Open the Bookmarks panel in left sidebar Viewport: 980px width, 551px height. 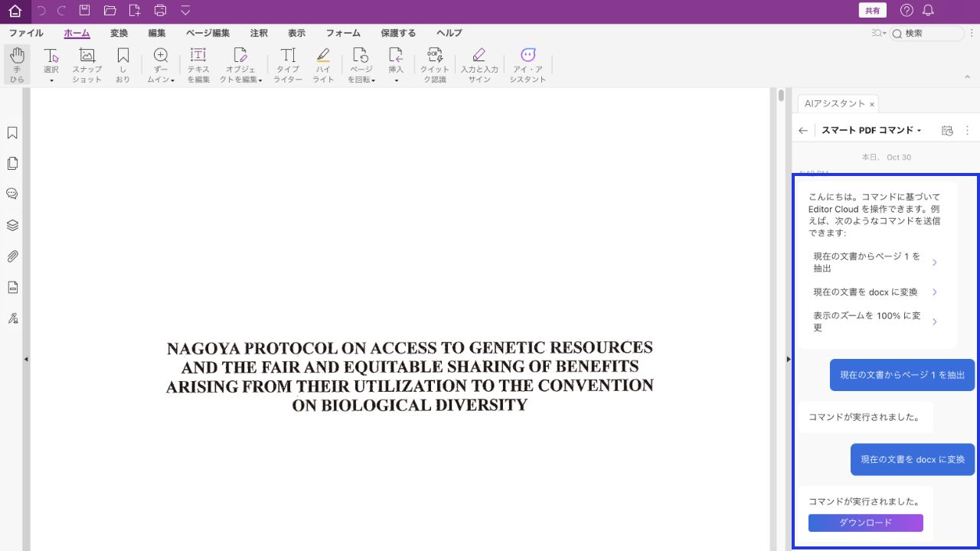12,133
